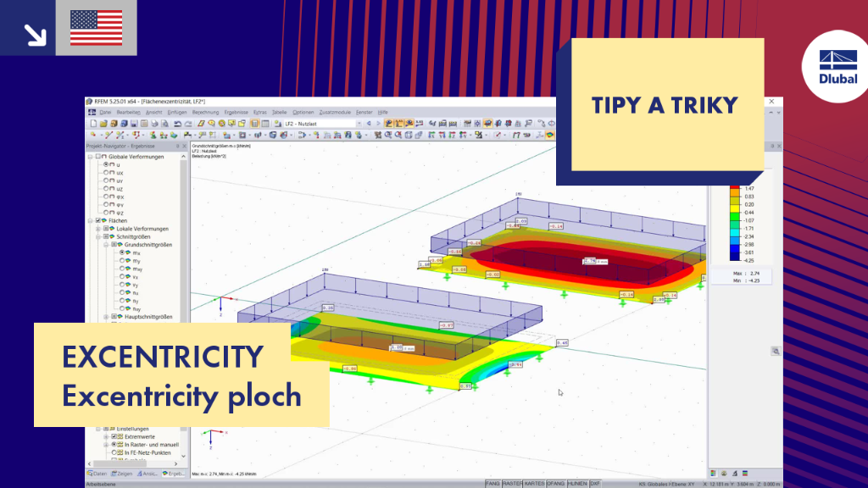Open the LF2 - Nutzlast load case dropdown
The height and width of the screenshot is (488, 868).
pos(322,124)
